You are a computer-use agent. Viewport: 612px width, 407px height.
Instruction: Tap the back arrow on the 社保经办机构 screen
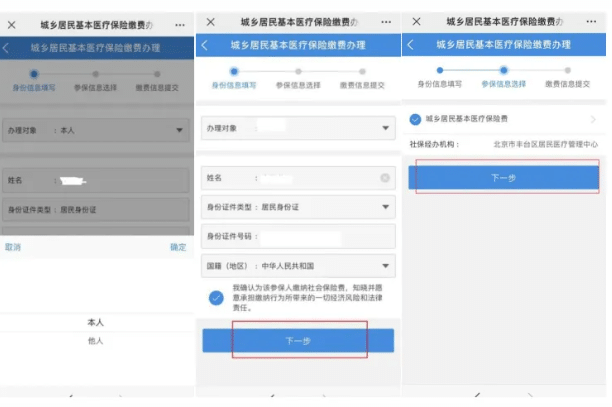pyautogui.click(x=411, y=45)
